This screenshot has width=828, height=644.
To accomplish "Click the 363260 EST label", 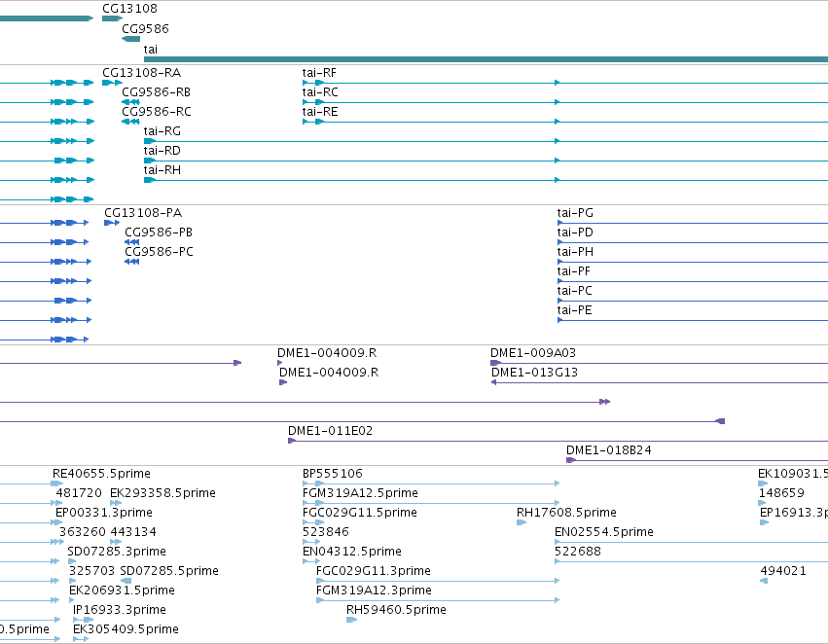I will pos(83,532).
